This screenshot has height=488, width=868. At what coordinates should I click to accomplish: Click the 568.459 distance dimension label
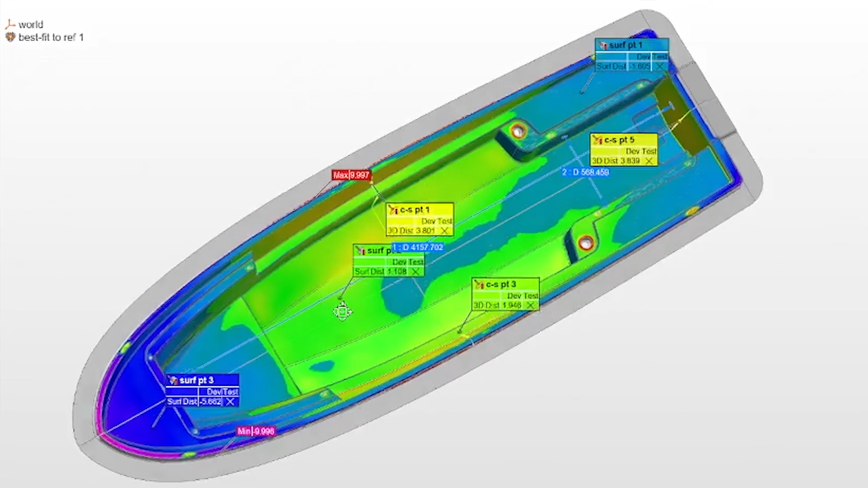click(x=586, y=172)
